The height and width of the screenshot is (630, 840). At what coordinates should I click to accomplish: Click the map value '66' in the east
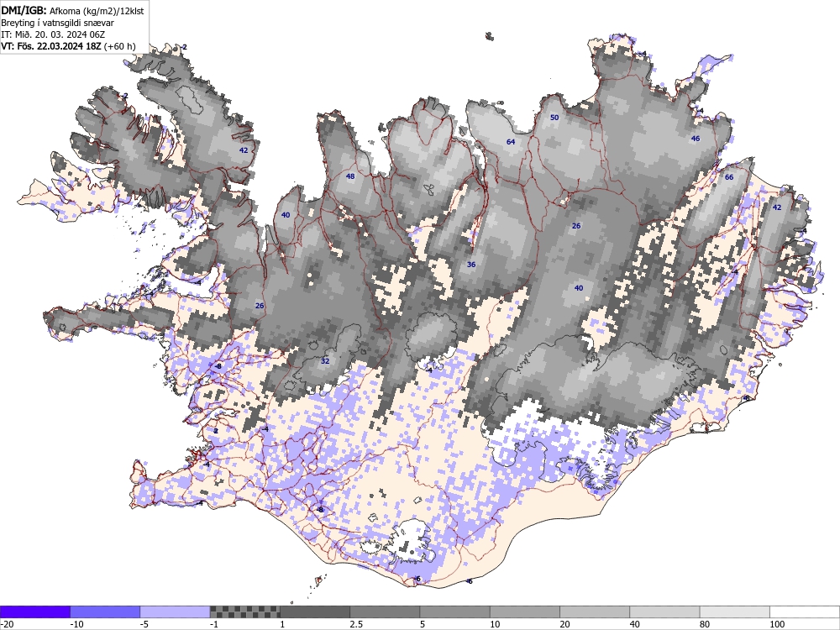pyautogui.click(x=728, y=177)
